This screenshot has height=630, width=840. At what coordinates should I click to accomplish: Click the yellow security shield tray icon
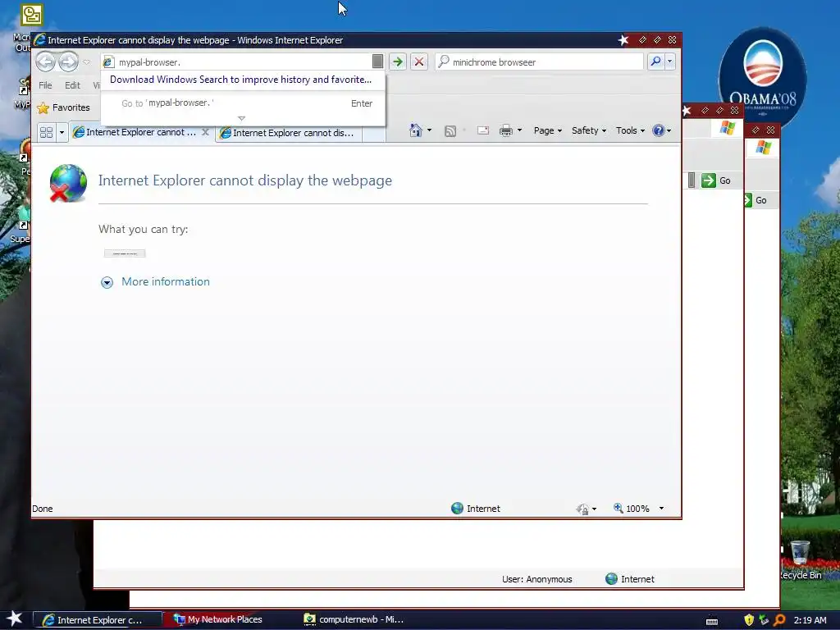749,620
